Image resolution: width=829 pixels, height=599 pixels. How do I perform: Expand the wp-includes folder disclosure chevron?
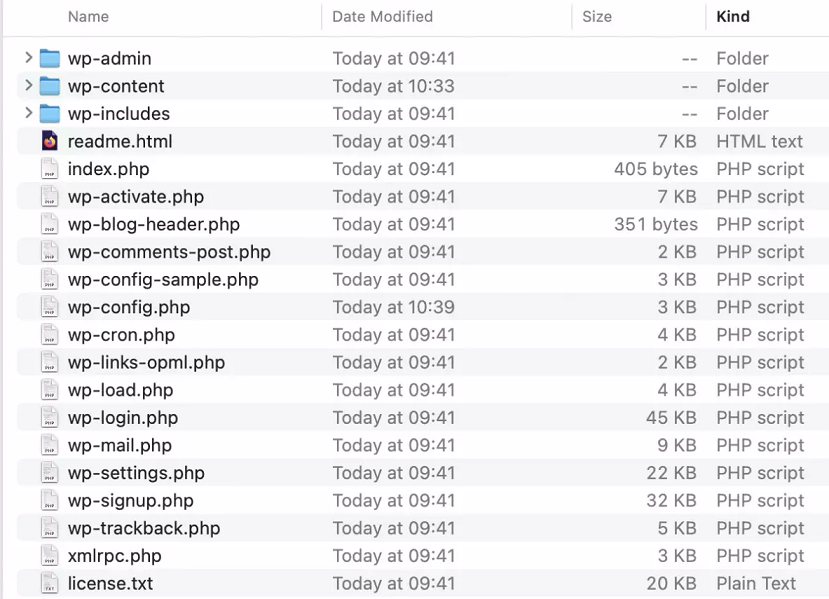(x=29, y=113)
